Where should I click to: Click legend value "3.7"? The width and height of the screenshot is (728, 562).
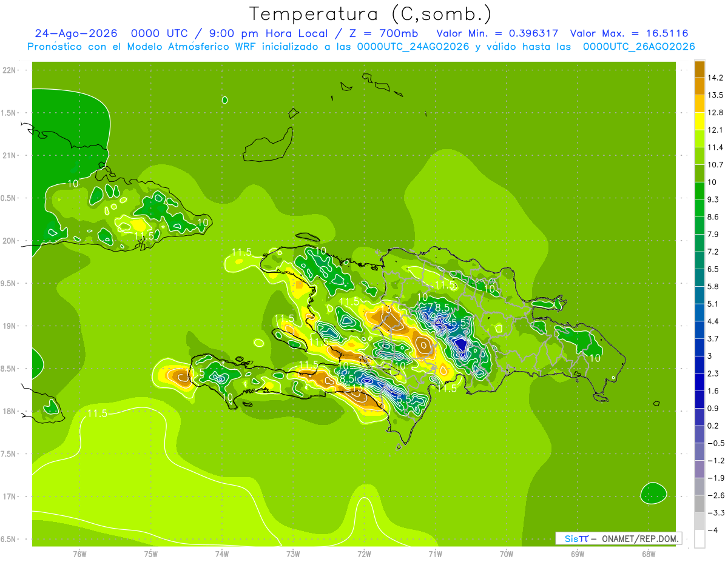click(713, 339)
